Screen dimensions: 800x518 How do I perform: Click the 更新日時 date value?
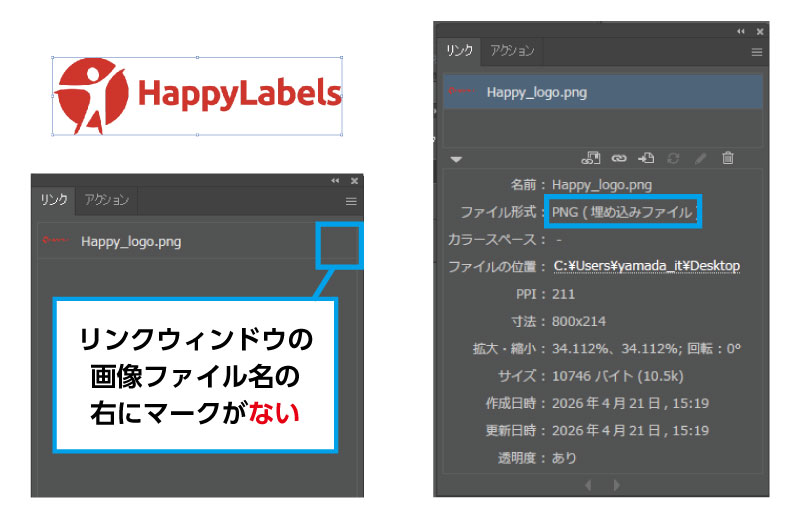point(631,431)
